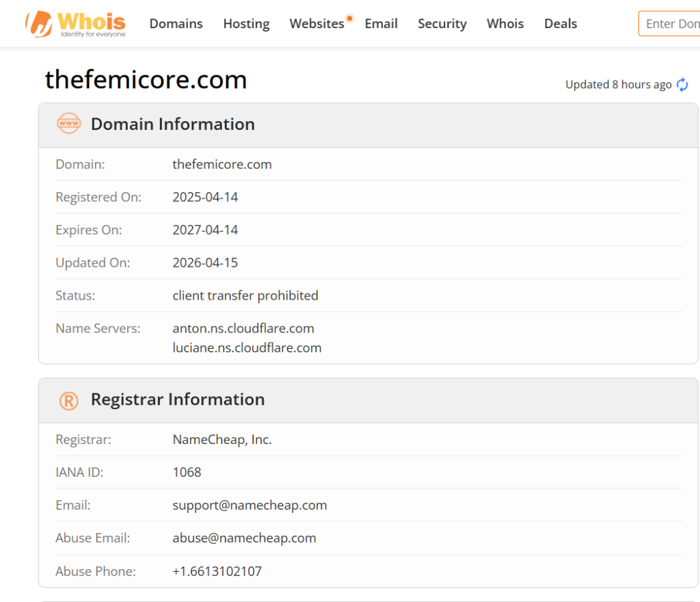Click the 'Status:' label
The height and width of the screenshot is (602, 700).
click(75, 296)
